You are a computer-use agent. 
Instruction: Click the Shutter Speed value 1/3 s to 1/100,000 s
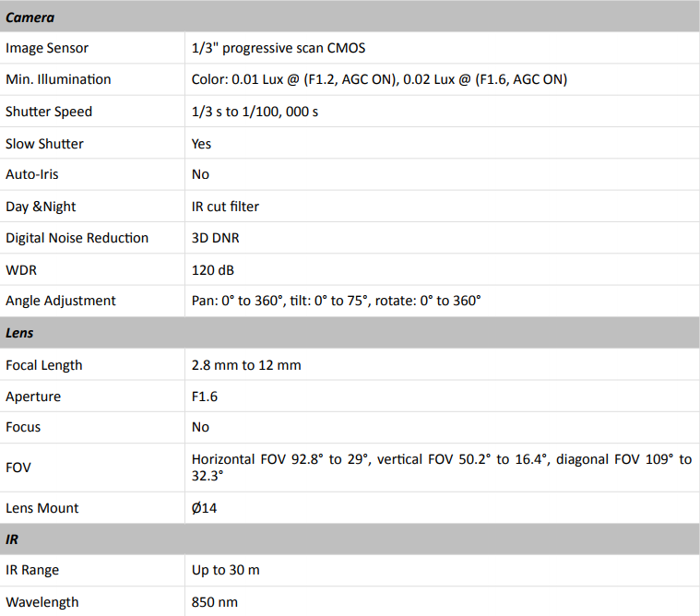(x=255, y=112)
